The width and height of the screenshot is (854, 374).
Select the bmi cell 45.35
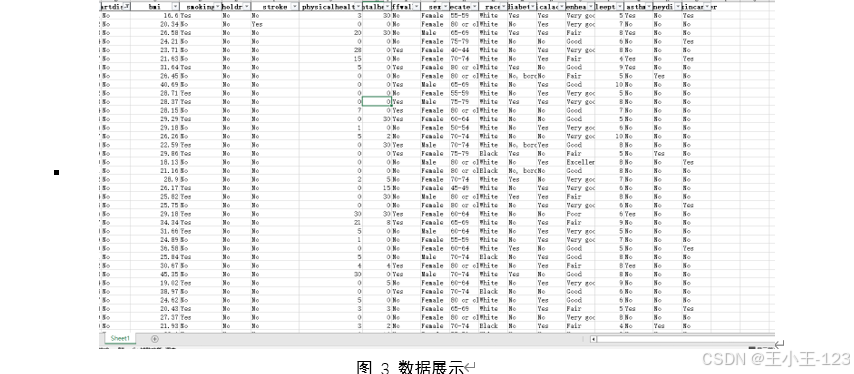click(x=155, y=274)
